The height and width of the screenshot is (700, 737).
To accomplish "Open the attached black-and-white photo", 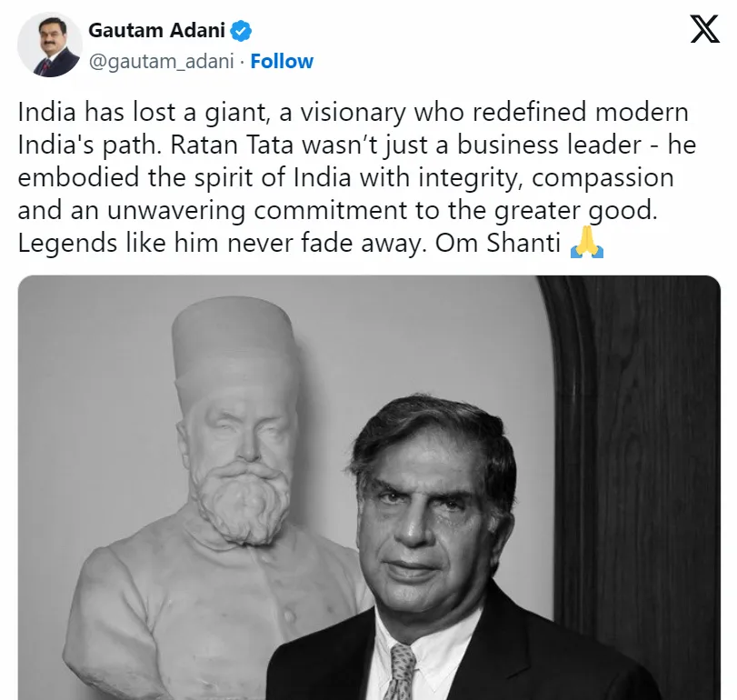I will (369, 487).
